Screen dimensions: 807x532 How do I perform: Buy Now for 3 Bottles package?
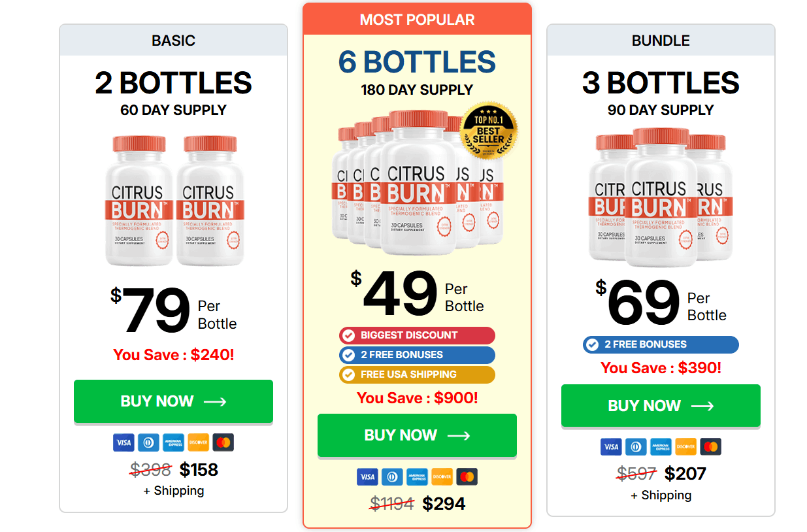click(661, 406)
